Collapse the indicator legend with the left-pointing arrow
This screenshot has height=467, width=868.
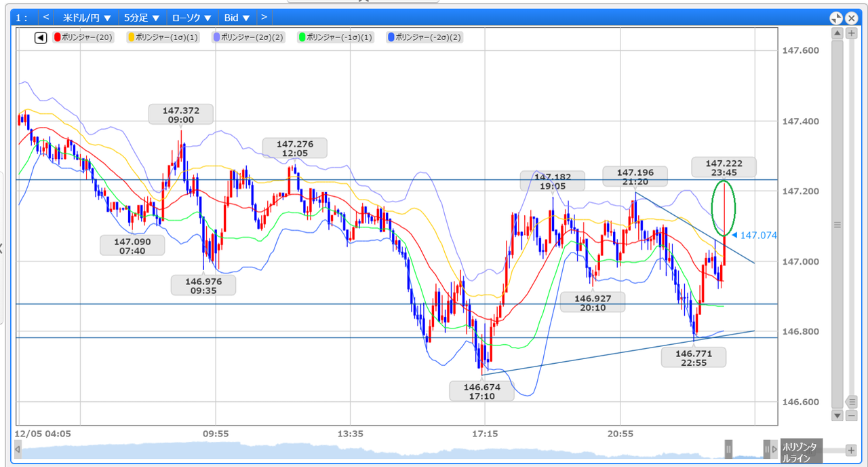pos(40,38)
